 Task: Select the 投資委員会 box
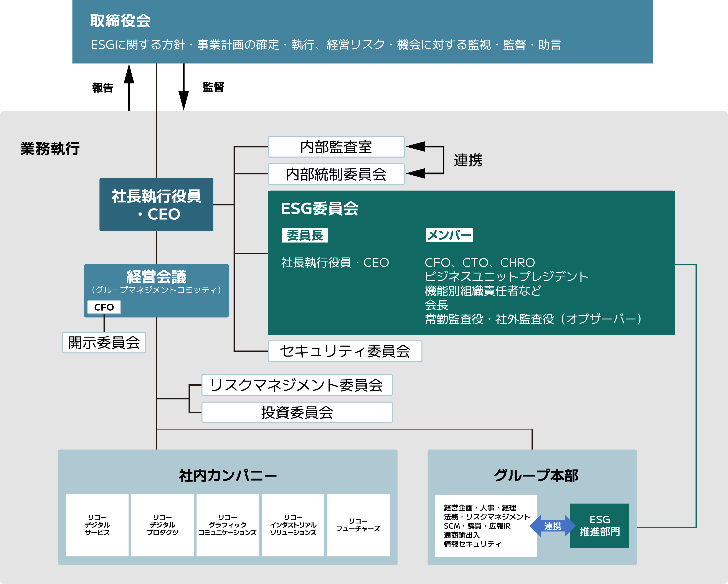[297, 412]
